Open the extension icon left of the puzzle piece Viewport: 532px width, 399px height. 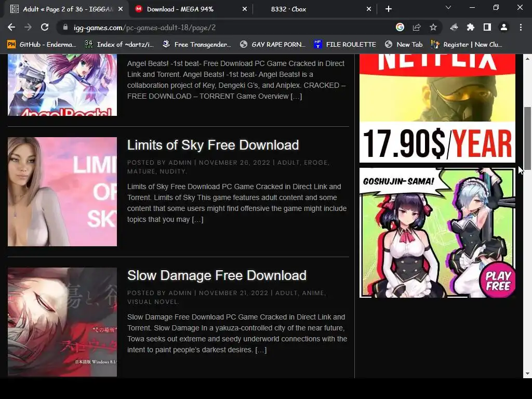[454, 28]
